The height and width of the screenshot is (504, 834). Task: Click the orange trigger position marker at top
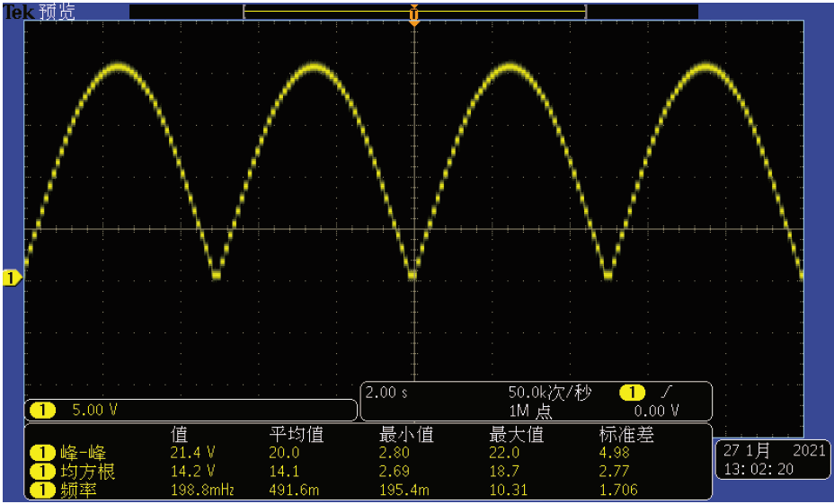click(413, 14)
